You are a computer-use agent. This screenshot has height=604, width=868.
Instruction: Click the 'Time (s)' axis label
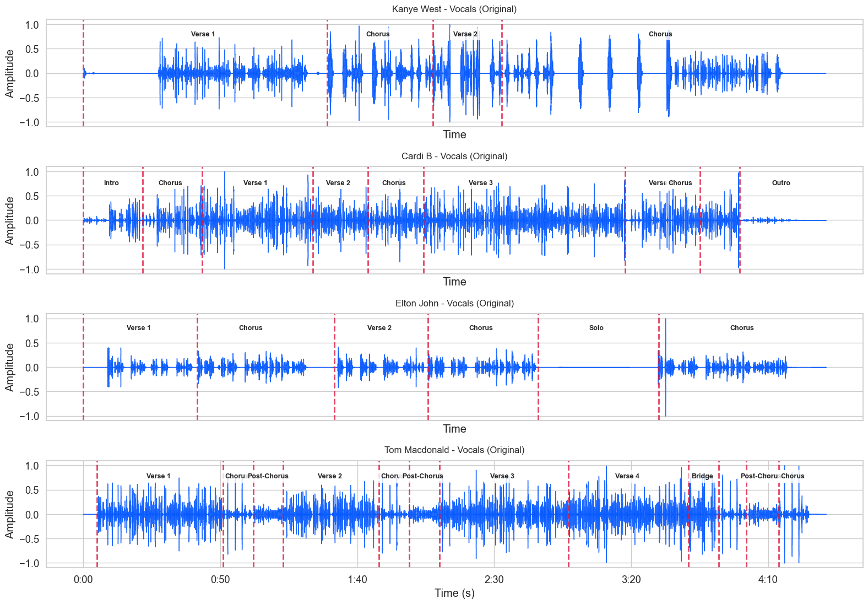[454, 594]
